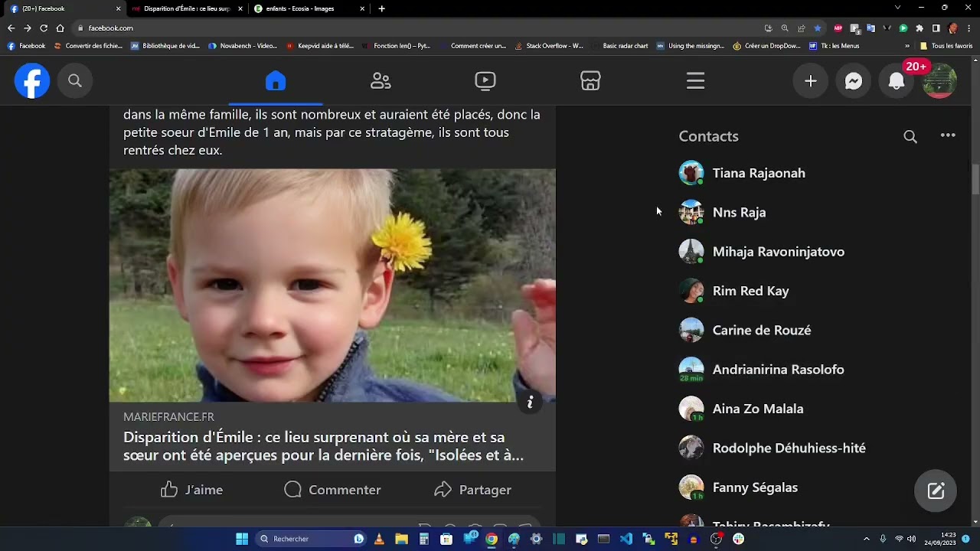
Task: Click the MARIEFRANCE.FR source label
Action: click(x=168, y=417)
